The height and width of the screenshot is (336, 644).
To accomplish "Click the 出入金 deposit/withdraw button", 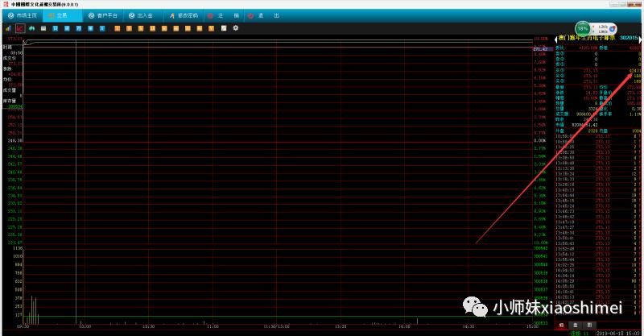I will click(144, 15).
